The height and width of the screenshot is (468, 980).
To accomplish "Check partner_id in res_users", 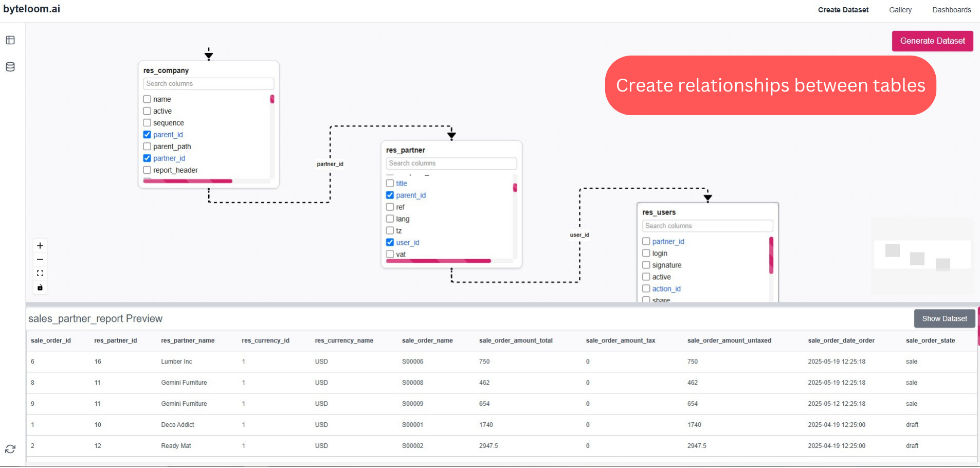I will [646, 242].
